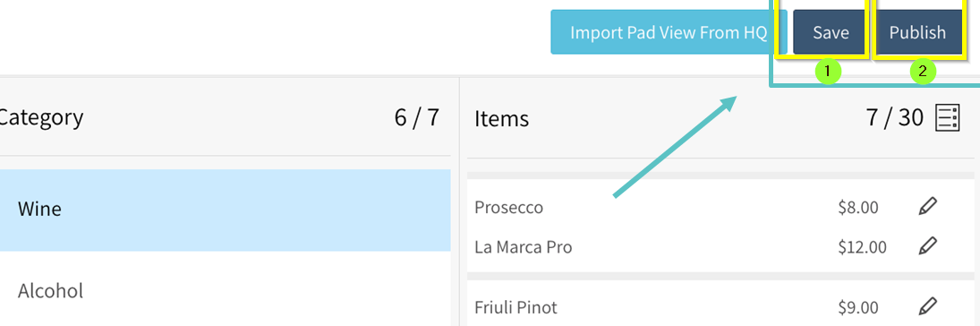
Task: Click the green step 2 marker
Action: click(x=923, y=73)
